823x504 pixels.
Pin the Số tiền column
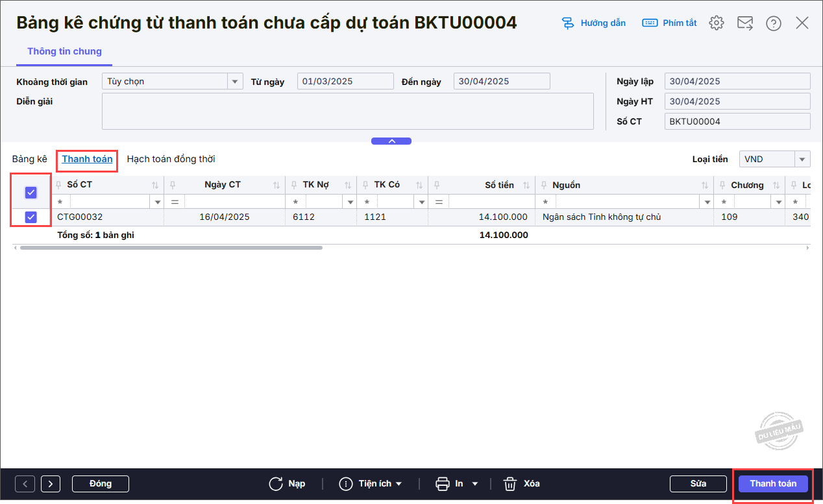tap(436, 185)
